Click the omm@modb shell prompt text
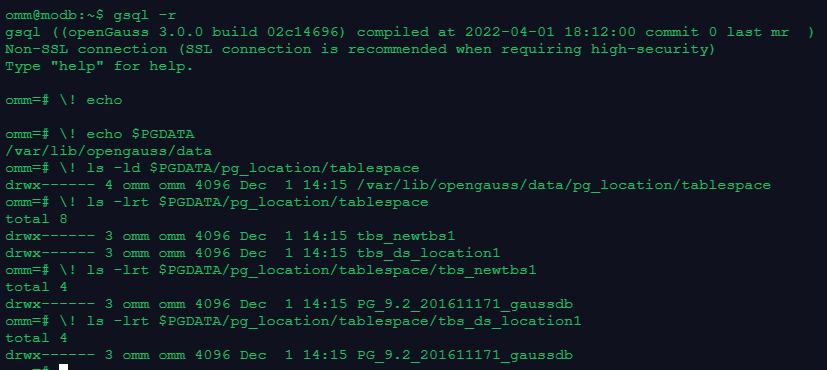This screenshot has height=370, width=827. pyautogui.click(x=55, y=15)
